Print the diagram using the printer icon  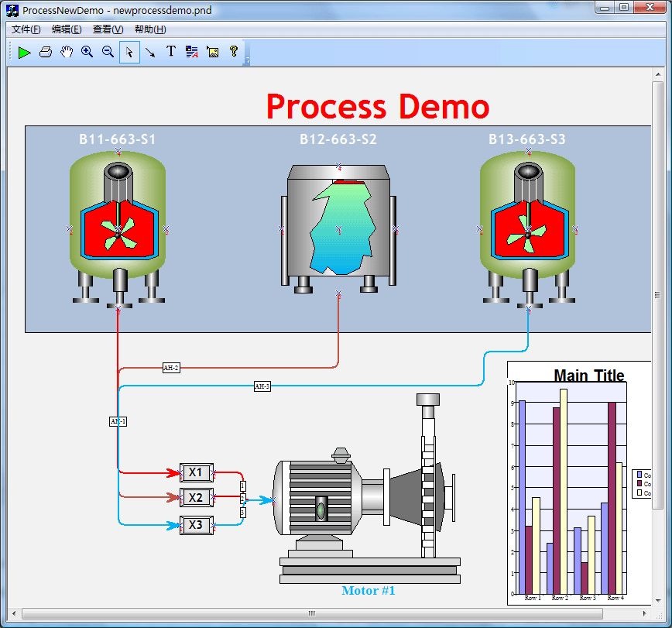[x=45, y=52]
